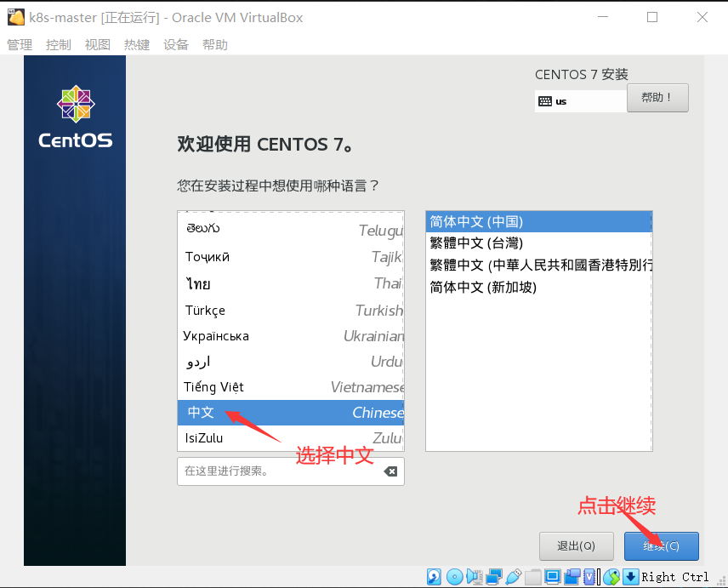728x588 pixels.
Task: Click the keyboard capture status icon
Action: click(630, 576)
